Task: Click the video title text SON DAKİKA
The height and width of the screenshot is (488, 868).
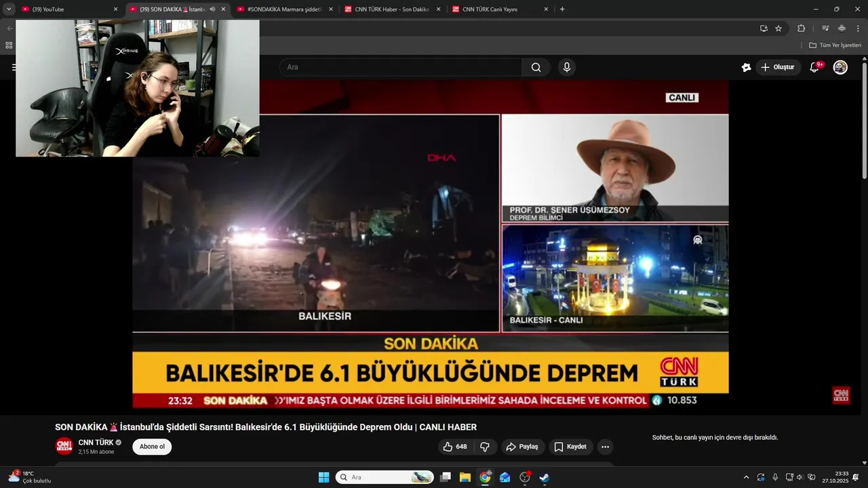Action: click(266, 427)
